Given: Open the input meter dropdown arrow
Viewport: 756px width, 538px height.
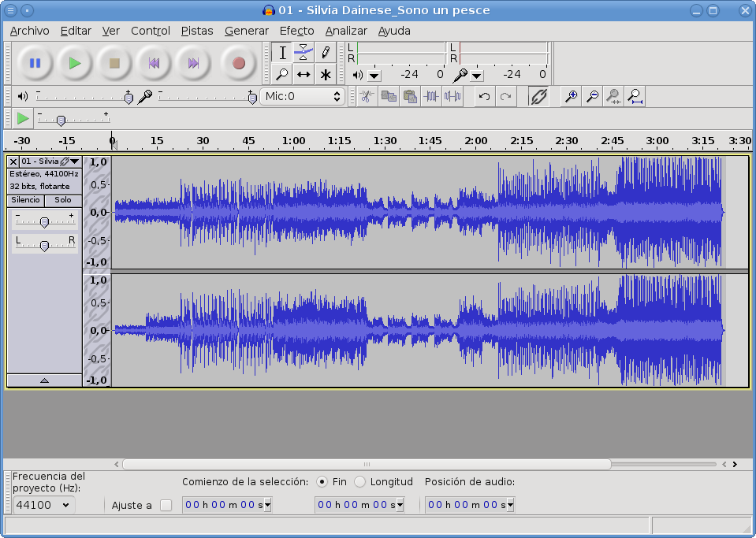Looking at the screenshot, I should click(476, 76).
